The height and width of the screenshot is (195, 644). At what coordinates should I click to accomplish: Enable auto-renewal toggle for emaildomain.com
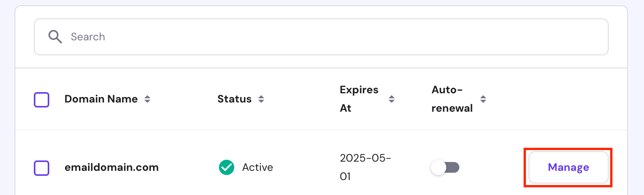click(445, 167)
